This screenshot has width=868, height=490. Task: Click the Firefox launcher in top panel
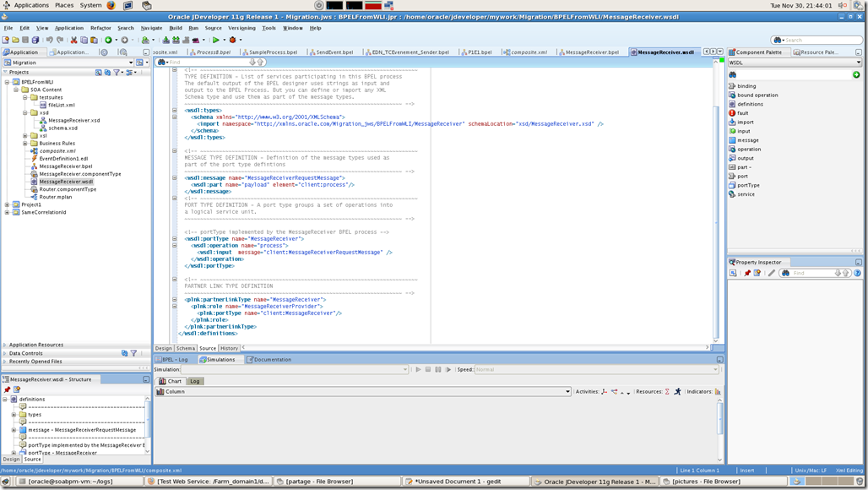tap(111, 5)
